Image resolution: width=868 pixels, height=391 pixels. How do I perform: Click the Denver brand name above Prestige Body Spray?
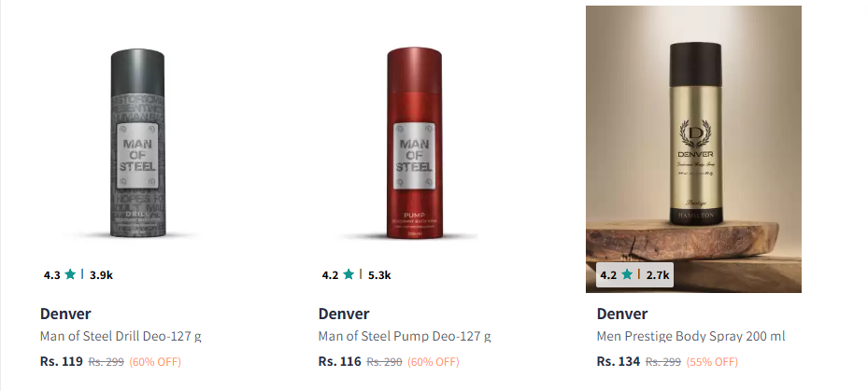pos(622,314)
